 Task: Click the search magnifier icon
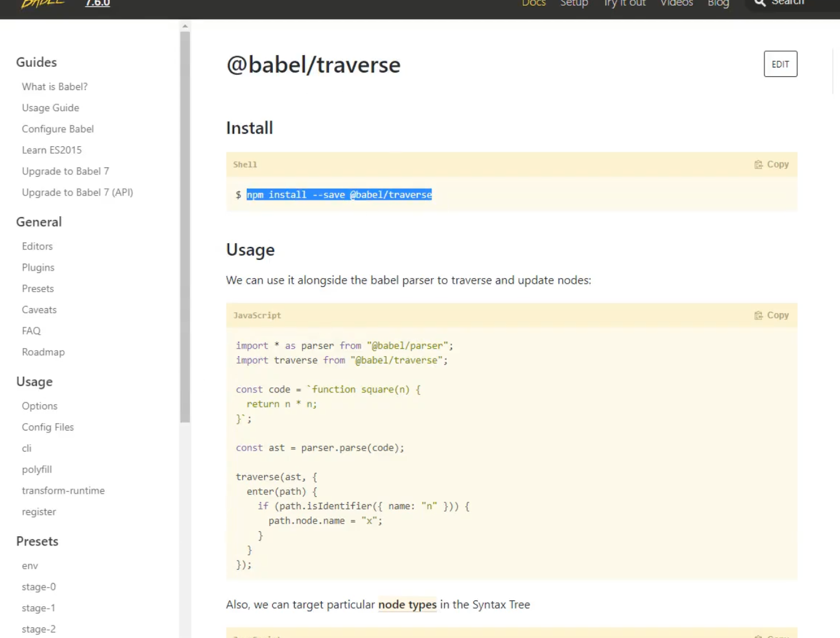coord(759,2)
